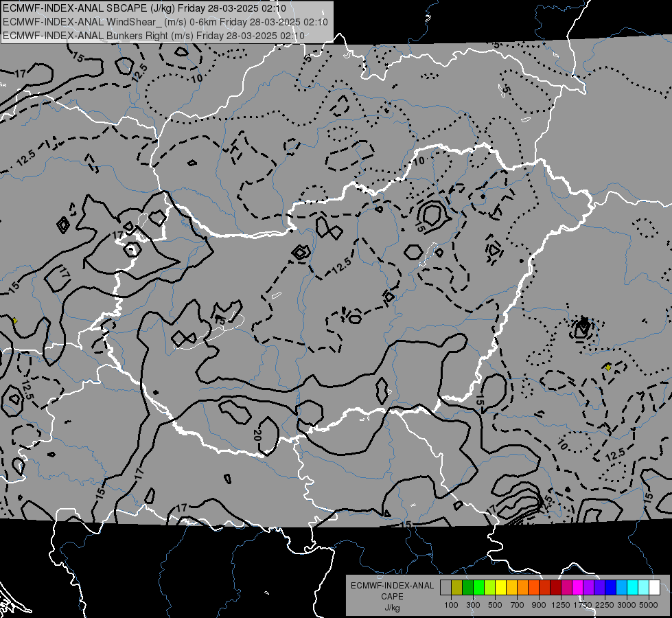Click the Bunkers Right title line
The height and width of the screenshot is (618, 672).
154,36
